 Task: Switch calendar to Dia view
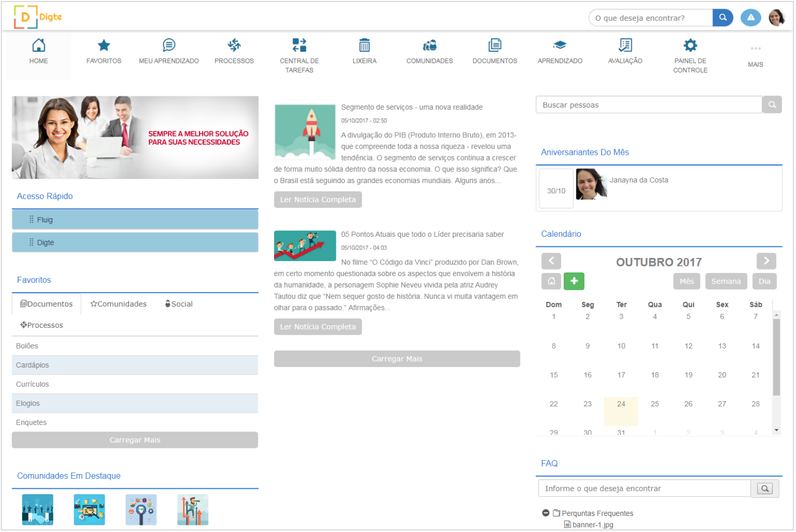click(764, 282)
